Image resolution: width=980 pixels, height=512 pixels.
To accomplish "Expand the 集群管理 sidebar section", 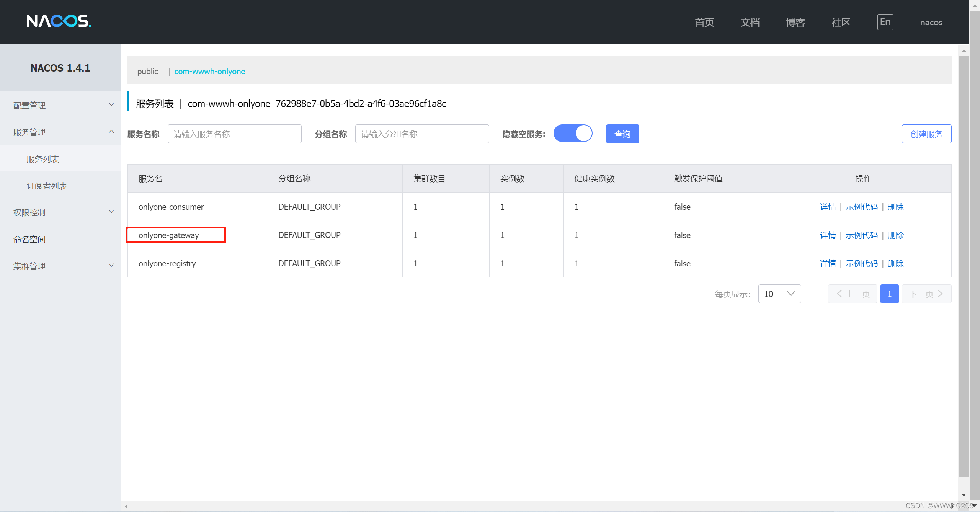I will [60, 266].
